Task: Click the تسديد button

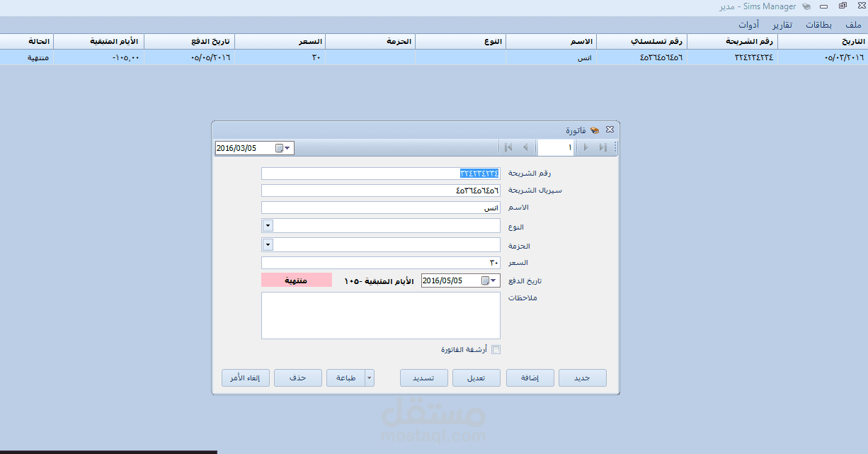Action: (x=423, y=378)
